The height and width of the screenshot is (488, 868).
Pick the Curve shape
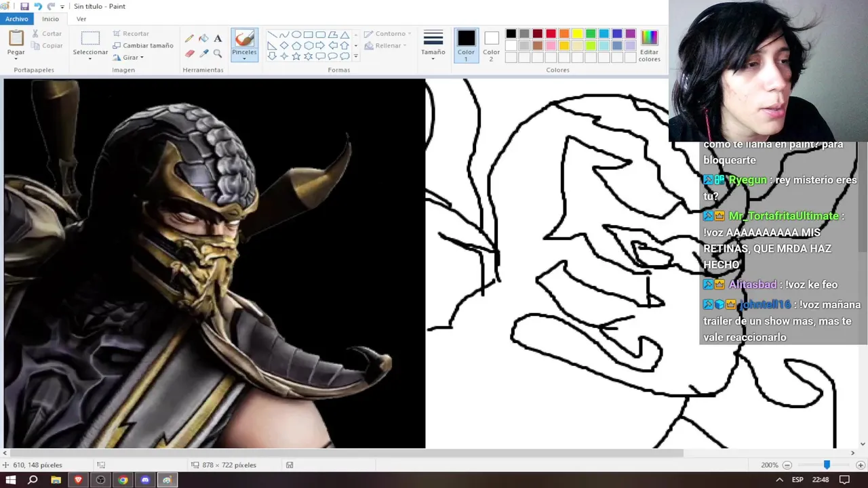point(284,35)
